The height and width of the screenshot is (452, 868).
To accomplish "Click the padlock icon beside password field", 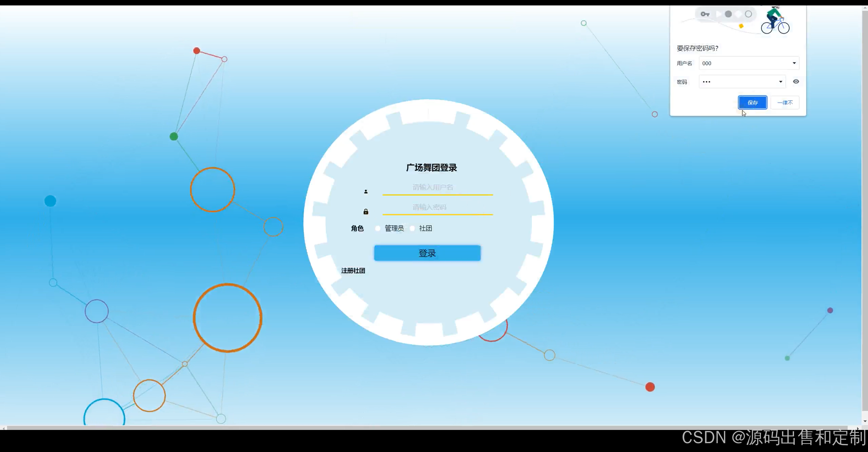I will 366,212.
